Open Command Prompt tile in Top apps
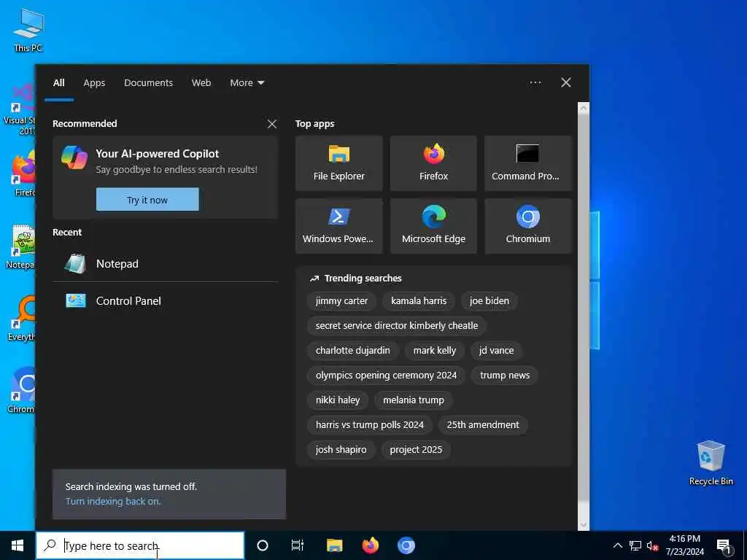Image resolution: width=747 pixels, height=560 pixels. 527,163
